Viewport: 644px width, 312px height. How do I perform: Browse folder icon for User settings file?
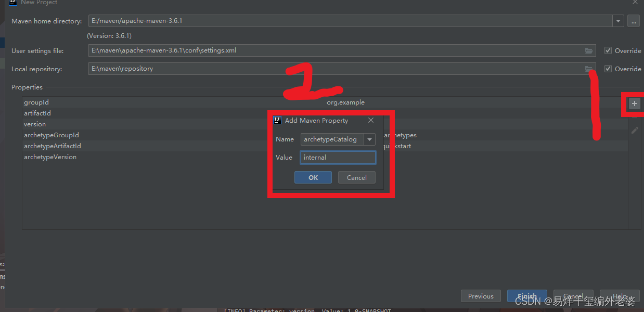(589, 50)
